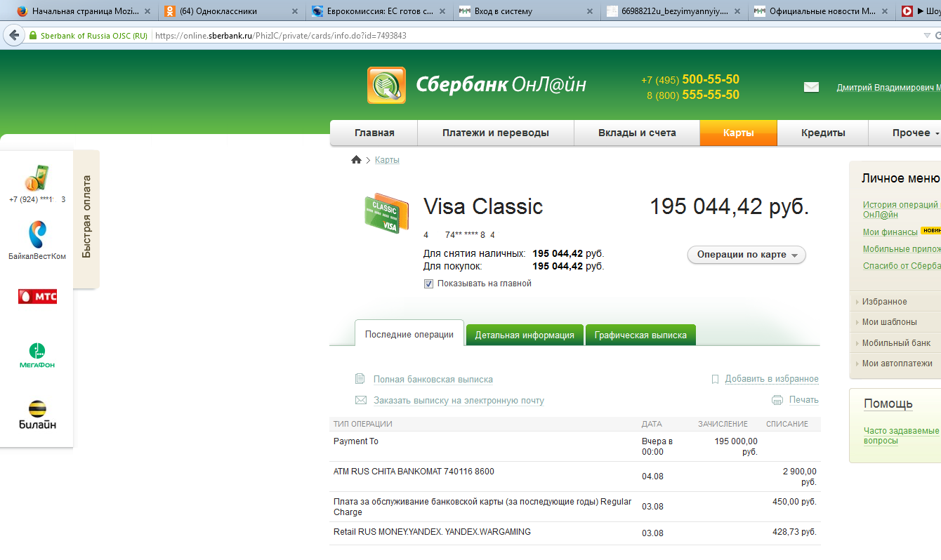Expand Мобильный банк section
The image size is (941, 560).
tap(895, 343)
